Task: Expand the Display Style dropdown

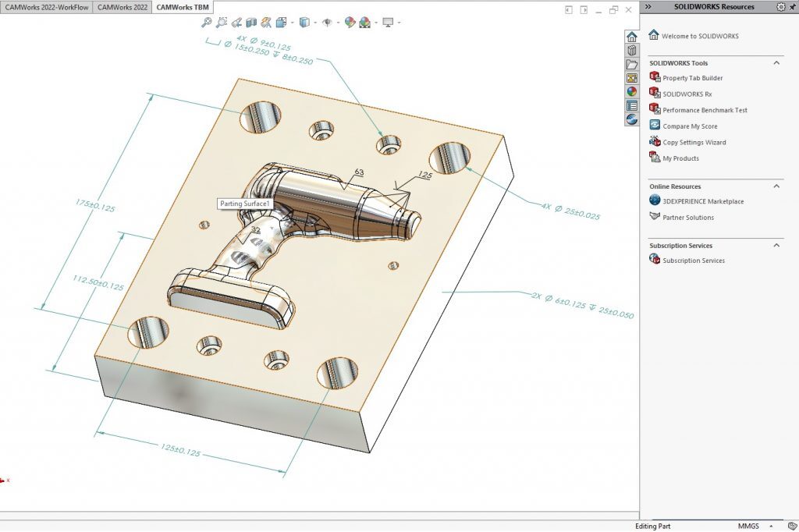Action: click(314, 23)
